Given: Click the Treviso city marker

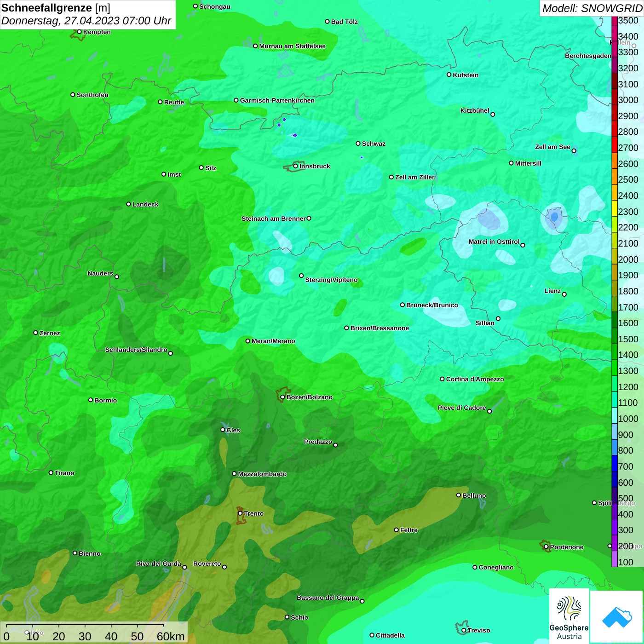Looking at the screenshot, I should tap(464, 630).
